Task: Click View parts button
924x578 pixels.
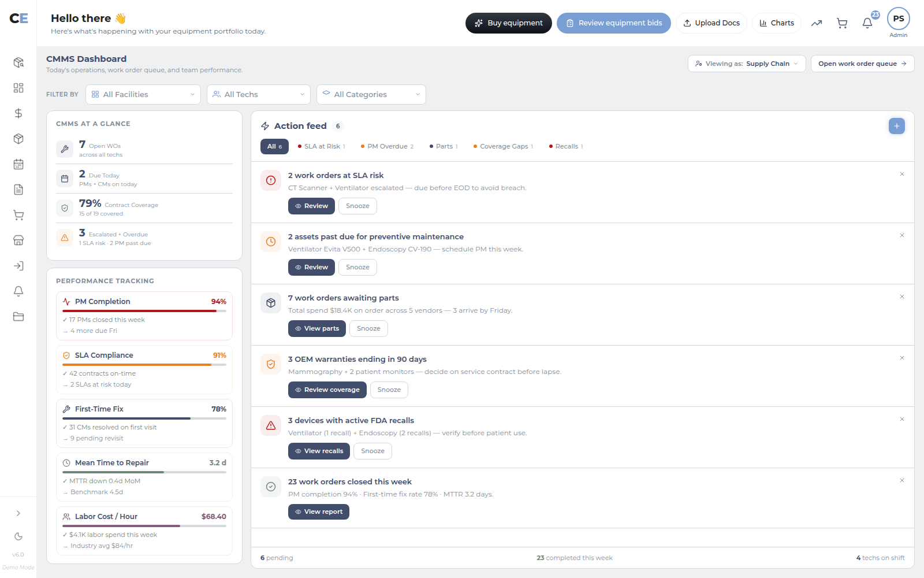Action: pos(317,328)
